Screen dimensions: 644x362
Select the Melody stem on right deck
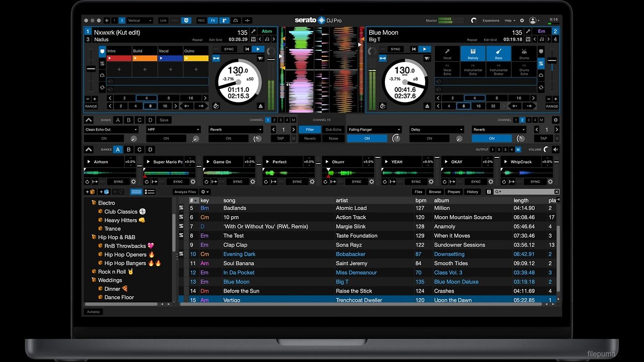[x=473, y=54]
